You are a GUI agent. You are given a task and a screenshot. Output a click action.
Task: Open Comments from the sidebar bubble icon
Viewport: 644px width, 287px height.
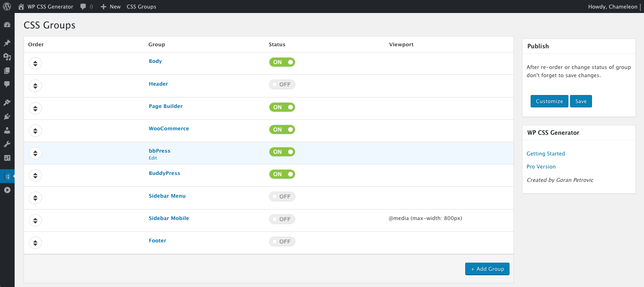[7, 84]
